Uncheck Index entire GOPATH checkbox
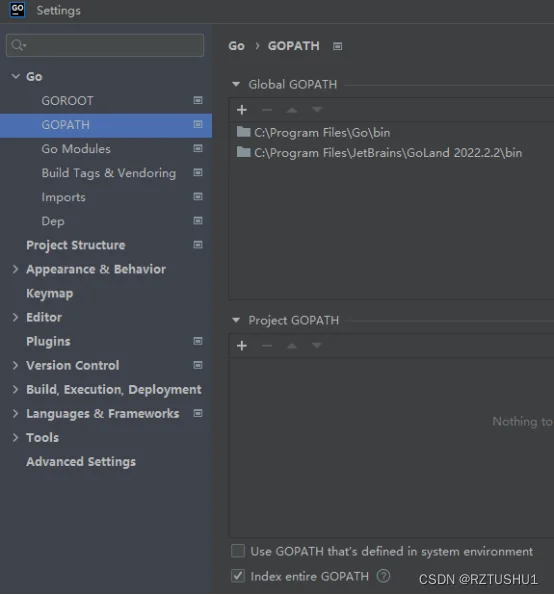This screenshot has height=595, width=554. click(238, 576)
